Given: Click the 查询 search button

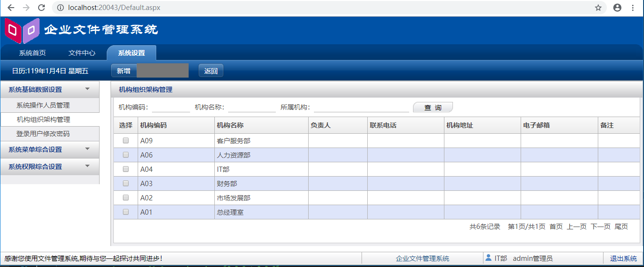Looking at the screenshot, I should coord(433,108).
